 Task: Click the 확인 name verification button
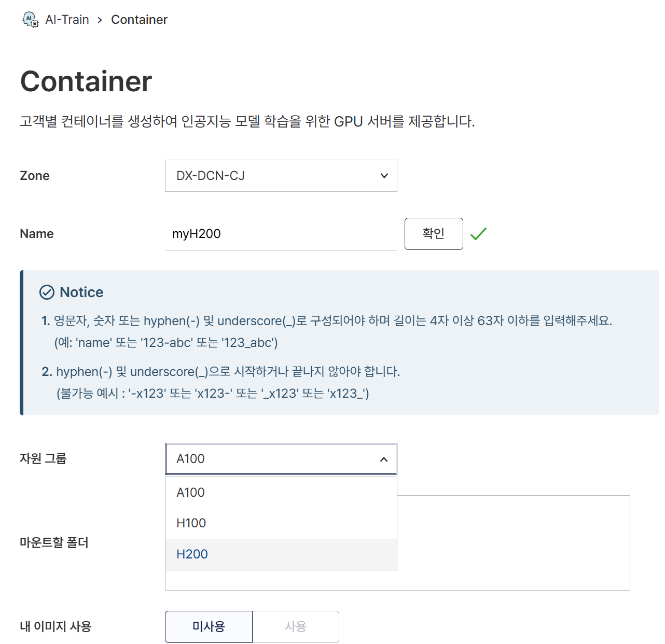point(434,234)
